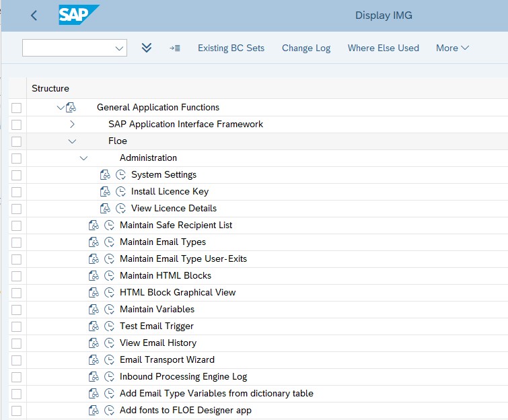Open documentation icon beside General Application Functions
The height and width of the screenshot is (420, 508).
point(71,107)
